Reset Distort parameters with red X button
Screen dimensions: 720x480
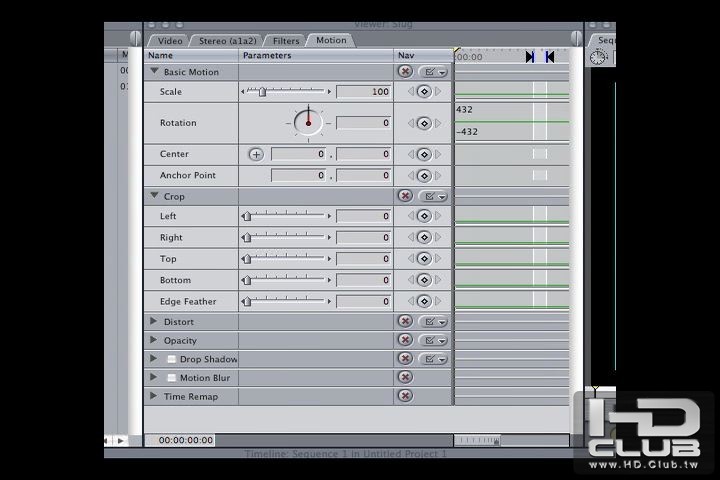point(405,322)
